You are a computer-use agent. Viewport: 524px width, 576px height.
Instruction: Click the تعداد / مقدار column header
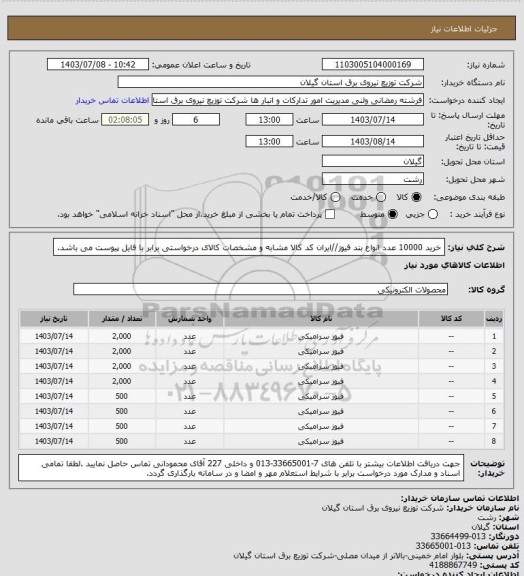pyautogui.click(x=122, y=319)
